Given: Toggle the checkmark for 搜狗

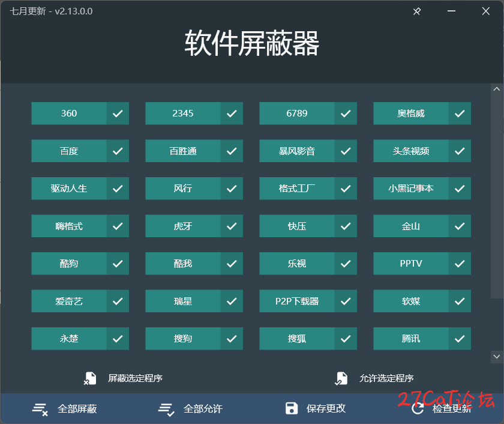Looking at the screenshot, I should point(232,339).
